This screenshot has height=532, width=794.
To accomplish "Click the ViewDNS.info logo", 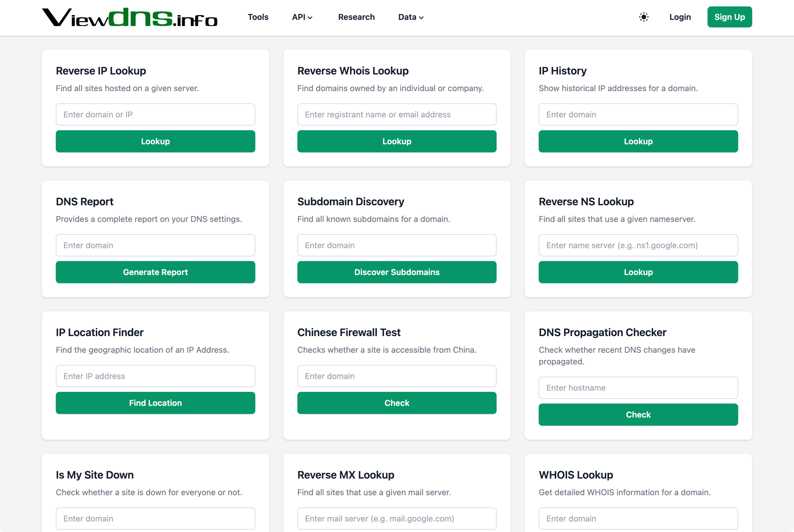I will pos(129,17).
